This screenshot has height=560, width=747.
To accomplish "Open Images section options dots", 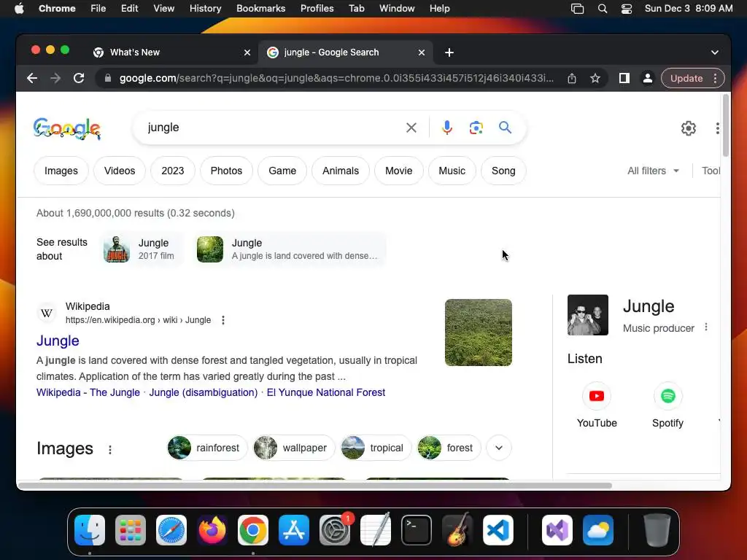I will tap(110, 449).
